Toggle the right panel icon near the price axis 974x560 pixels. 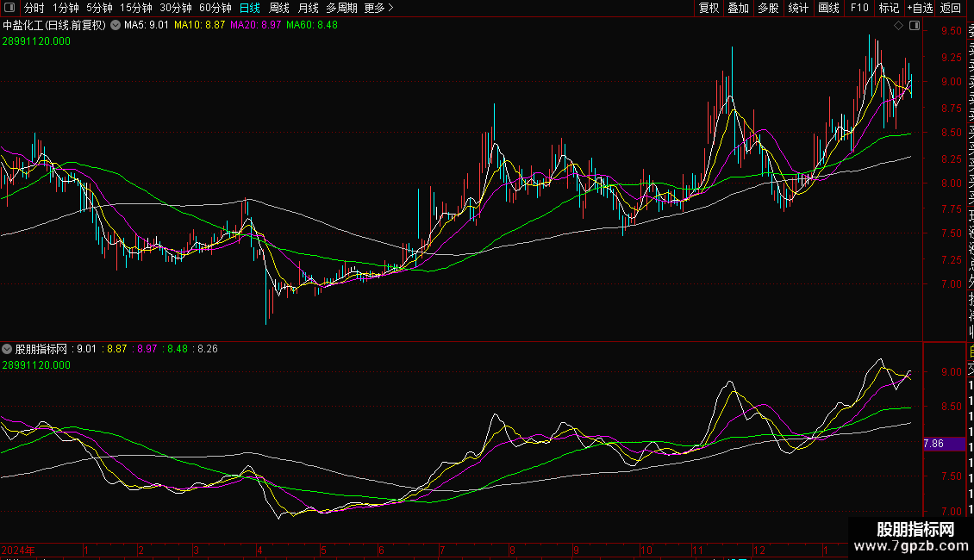pyautogui.click(x=914, y=26)
